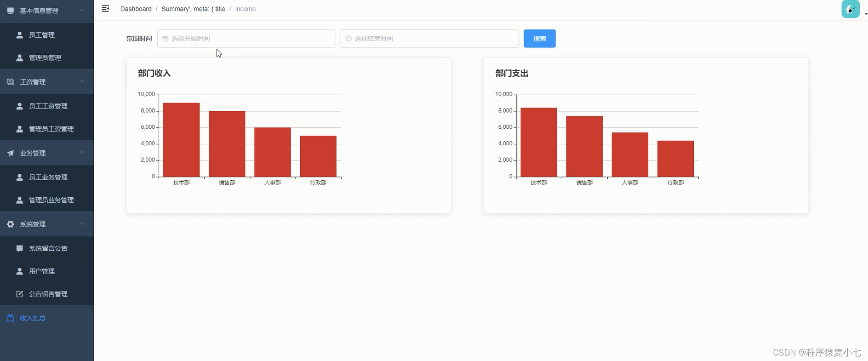This screenshot has width=868, height=361.
Task: Click 技术部 bar in 部门收入 chart
Action: pyautogui.click(x=181, y=140)
